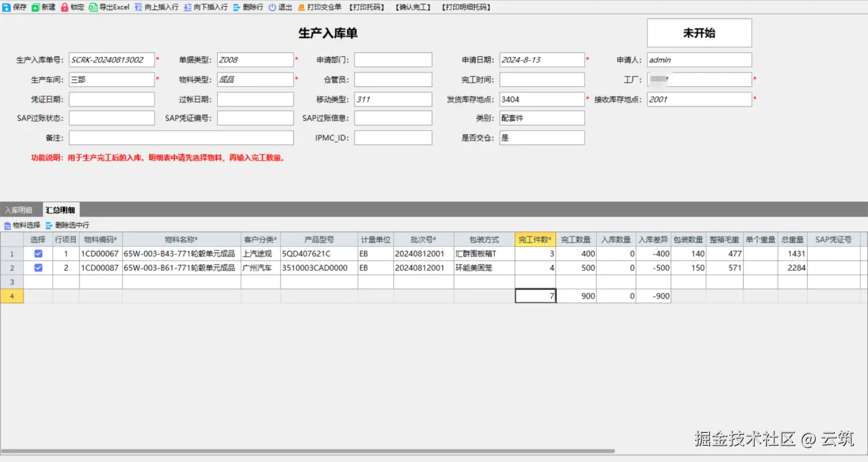Viewport: 868px width, 462px height.
Task: Click the 客户分类* column header
Action: (260, 239)
